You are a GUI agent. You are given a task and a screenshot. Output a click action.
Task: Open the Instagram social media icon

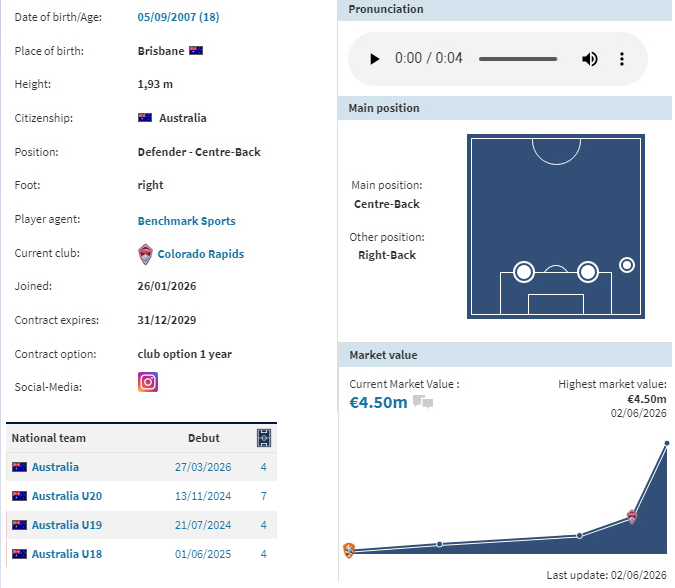coord(148,382)
